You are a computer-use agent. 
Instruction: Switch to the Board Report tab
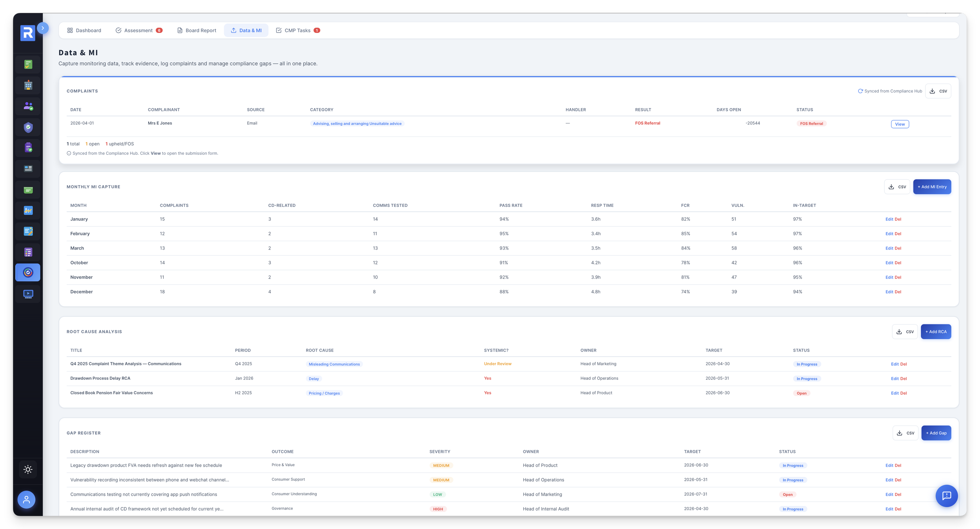tap(197, 31)
